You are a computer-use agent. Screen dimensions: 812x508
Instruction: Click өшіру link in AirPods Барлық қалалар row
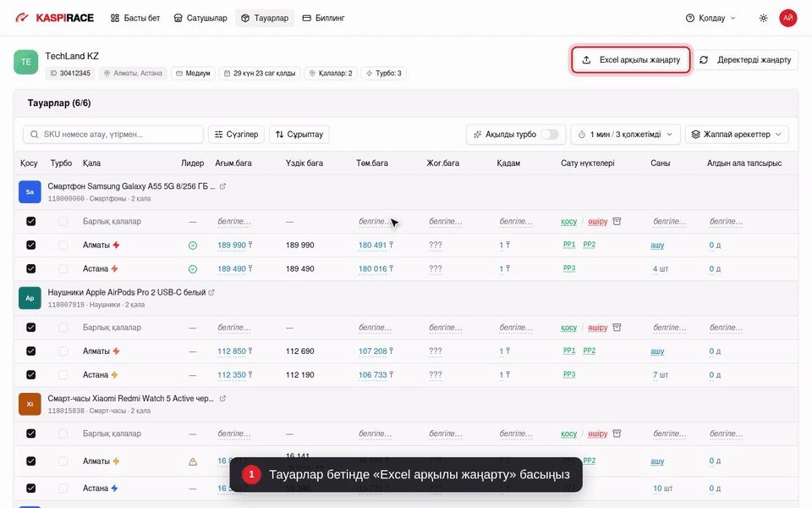pos(598,329)
